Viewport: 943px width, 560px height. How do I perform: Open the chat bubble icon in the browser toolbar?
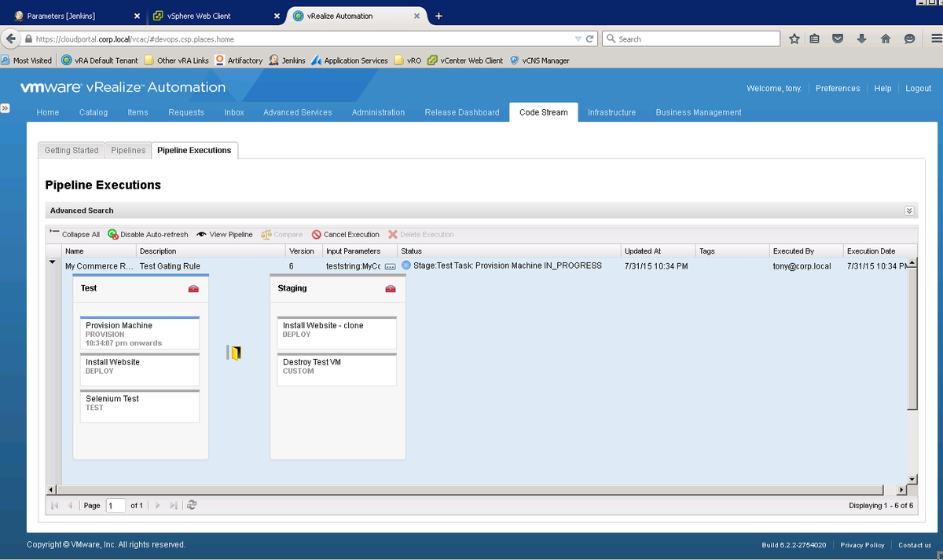click(910, 38)
